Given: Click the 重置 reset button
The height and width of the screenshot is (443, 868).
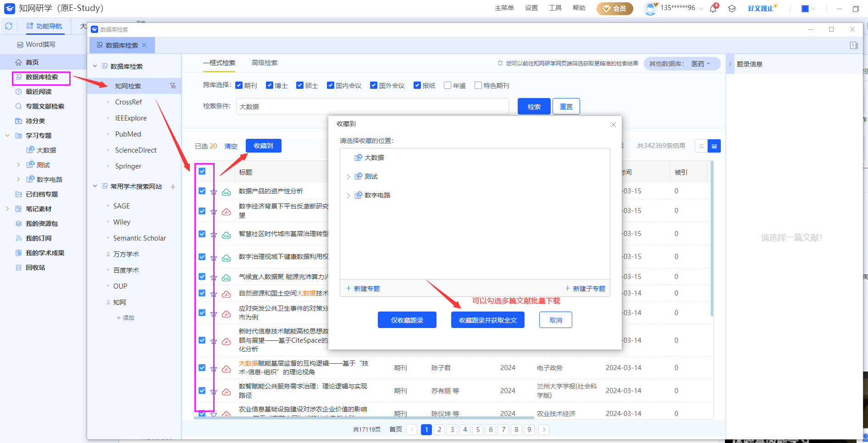Looking at the screenshot, I should point(566,106).
